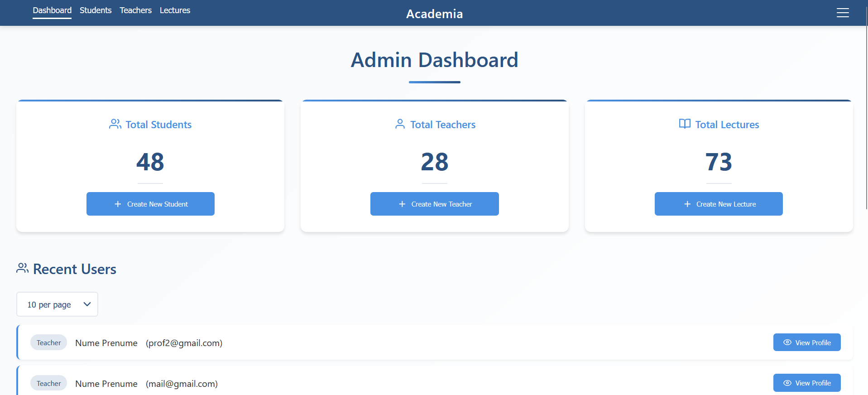Screen dimensions: 868x395
Task: Click eye icon for prof2@gmail.com profile
Action: coord(787,342)
